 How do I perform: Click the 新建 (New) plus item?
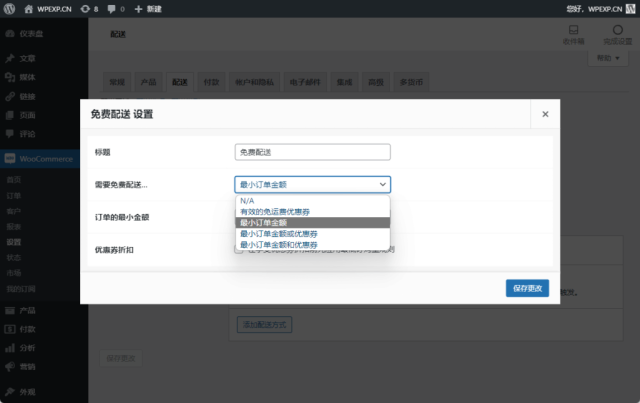[148, 9]
